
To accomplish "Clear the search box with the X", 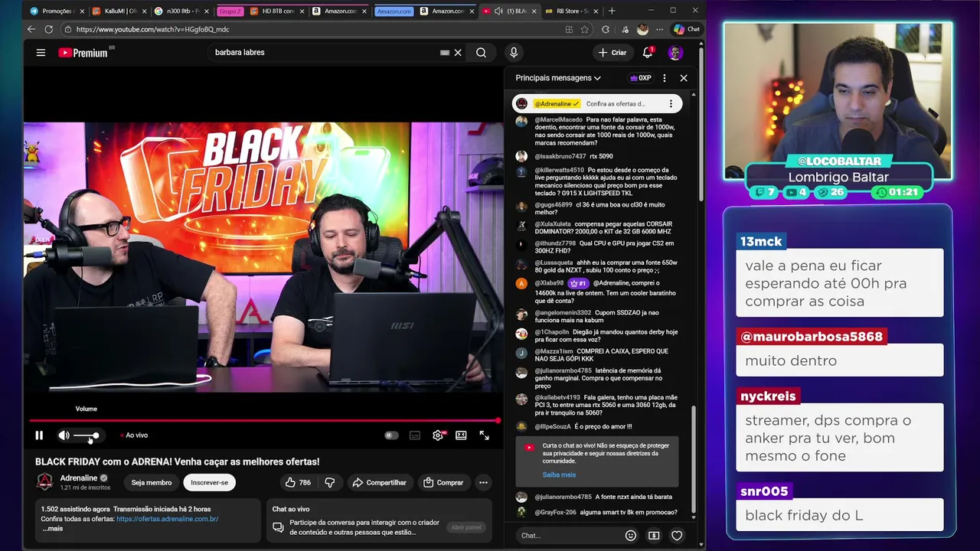I will point(458,53).
